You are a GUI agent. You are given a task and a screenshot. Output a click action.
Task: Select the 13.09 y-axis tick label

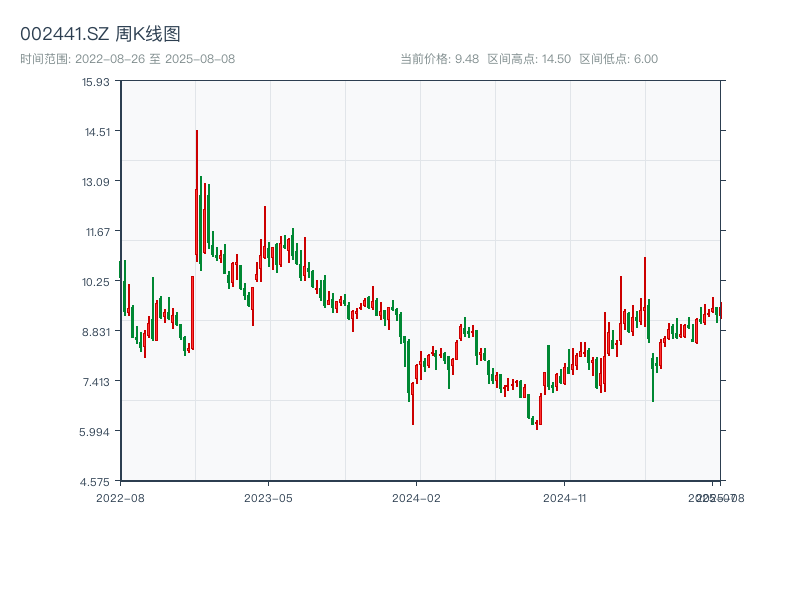coord(96,181)
